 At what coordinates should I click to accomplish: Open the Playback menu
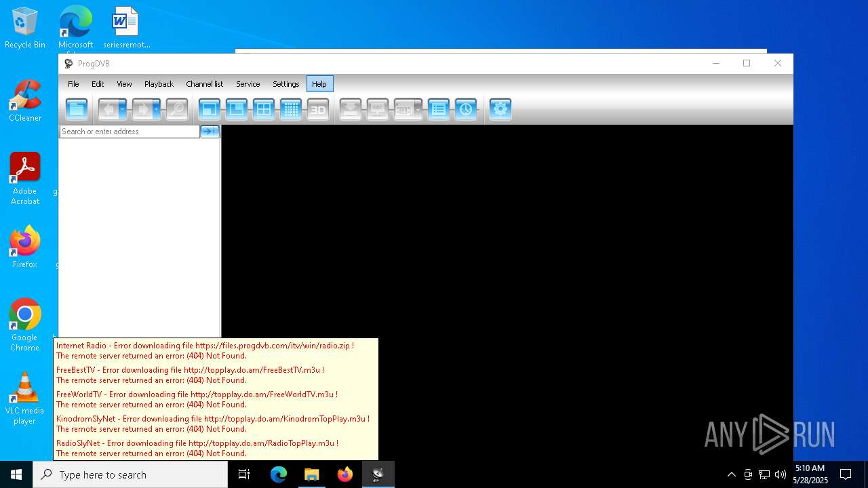tap(159, 84)
